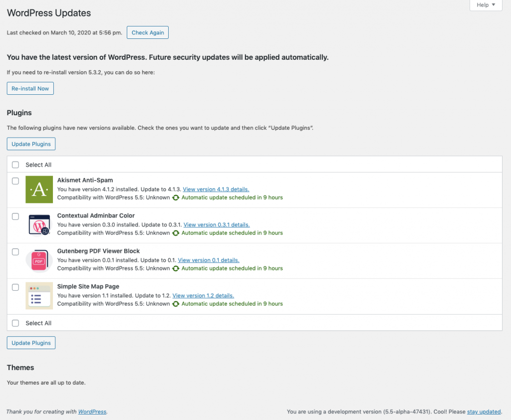The height and width of the screenshot is (420, 511).
Task: Follow the stay updated link
Action: (x=484, y=412)
